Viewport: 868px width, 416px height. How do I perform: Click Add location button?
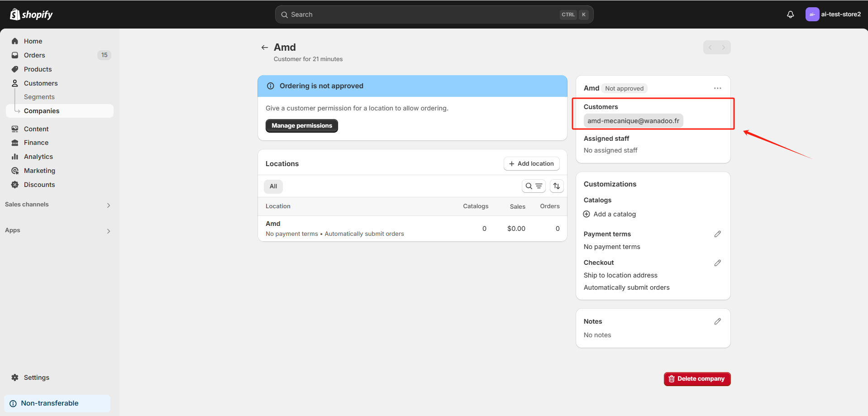click(x=531, y=164)
